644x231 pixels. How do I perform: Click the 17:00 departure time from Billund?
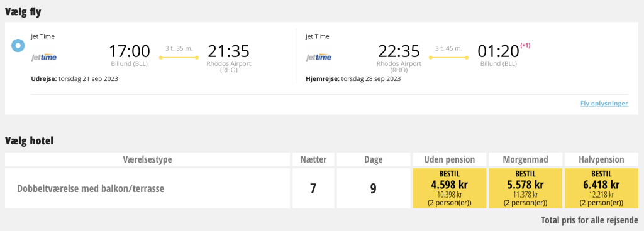click(130, 51)
